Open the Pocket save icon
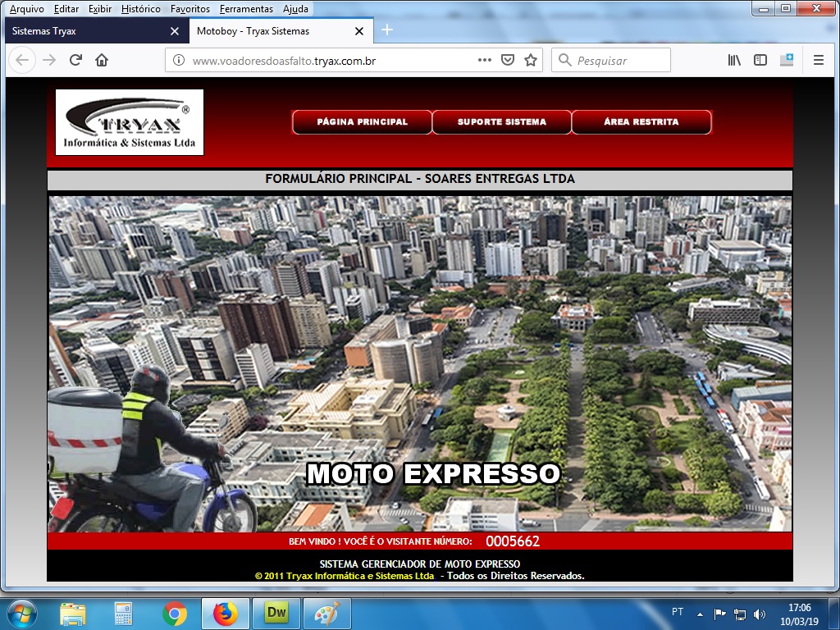This screenshot has height=630, width=840. tap(508, 60)
